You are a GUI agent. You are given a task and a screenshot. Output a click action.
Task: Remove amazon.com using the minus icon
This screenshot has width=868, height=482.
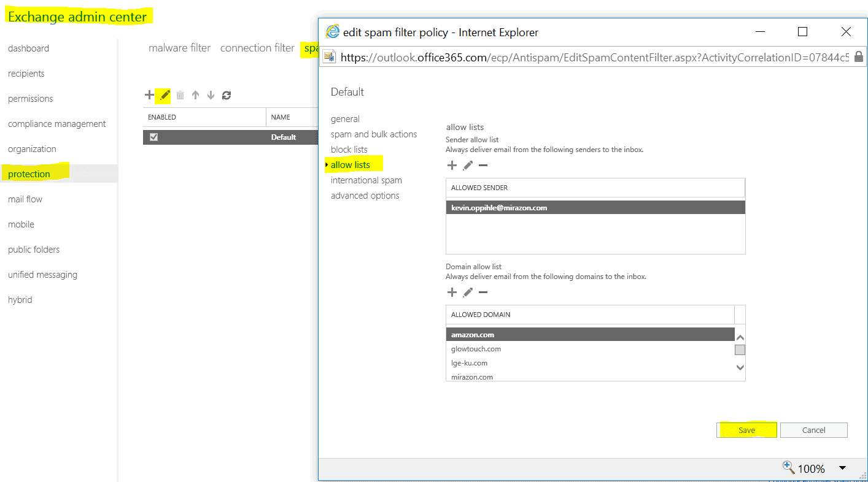coord(482,292)
